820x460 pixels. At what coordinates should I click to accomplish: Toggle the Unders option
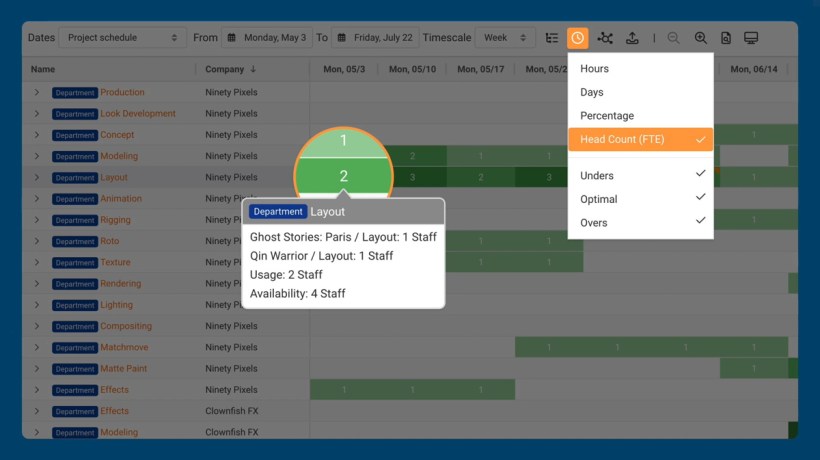pos(641,175)
